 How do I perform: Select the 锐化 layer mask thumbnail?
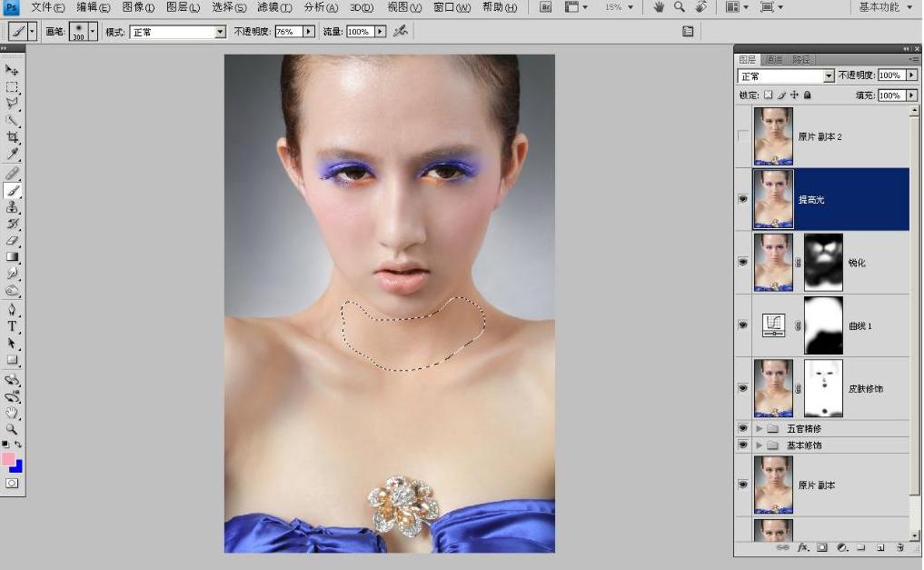tap(823, 263)
